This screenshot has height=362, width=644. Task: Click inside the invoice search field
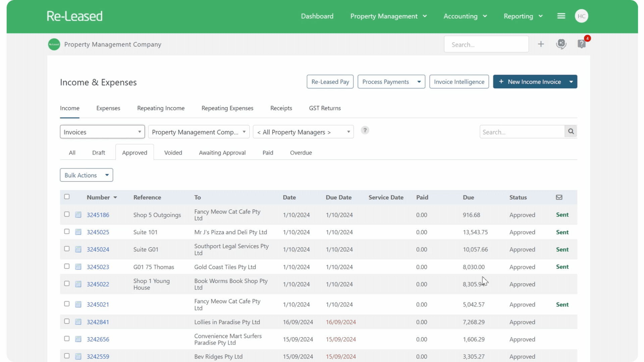tap(522, 132)
